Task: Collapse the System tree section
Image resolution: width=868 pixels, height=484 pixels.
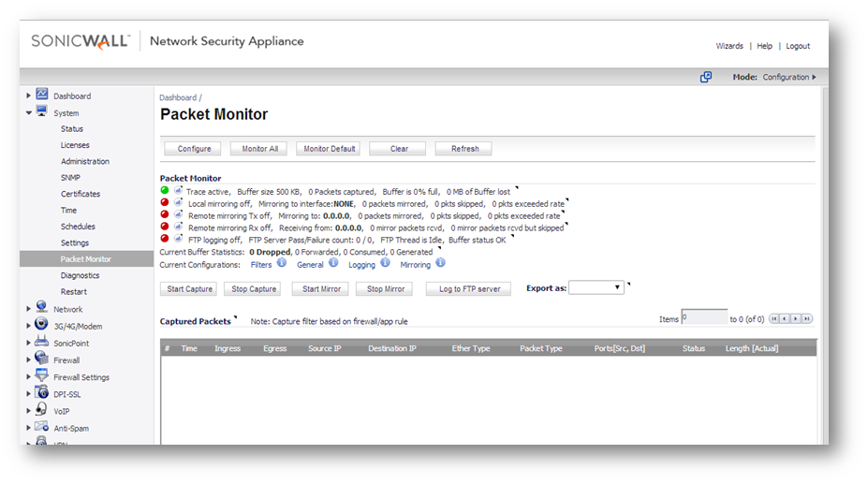Action: point(29,113)
